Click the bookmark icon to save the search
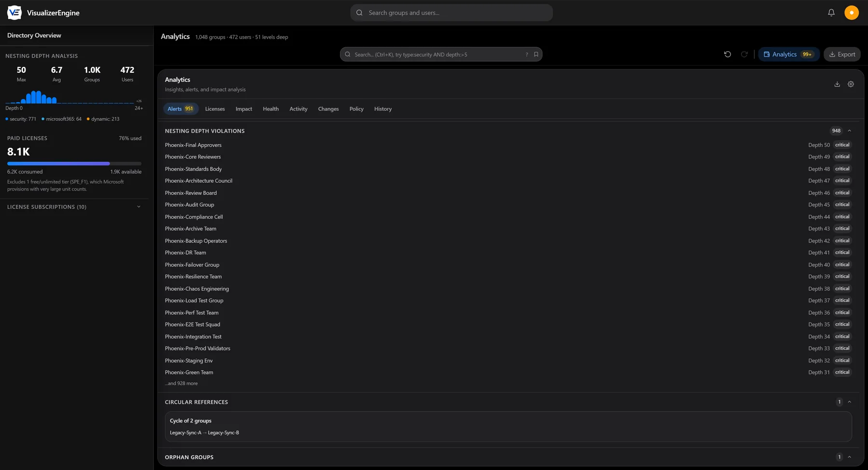 pos(536,54)
